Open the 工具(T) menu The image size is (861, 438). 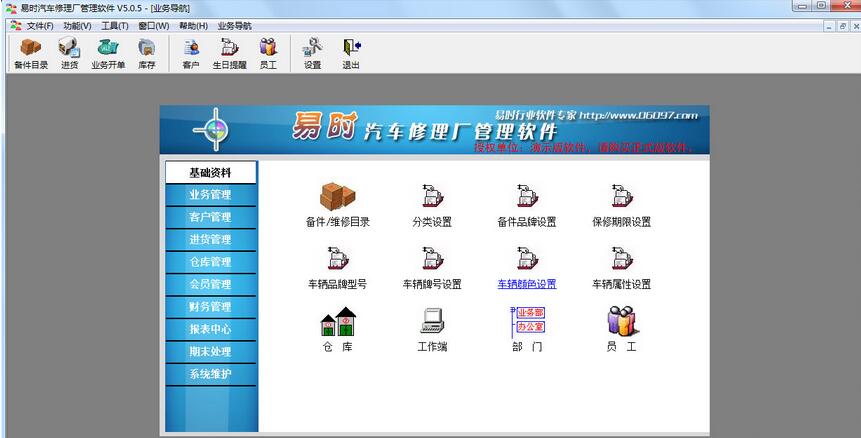click(114, 26)
